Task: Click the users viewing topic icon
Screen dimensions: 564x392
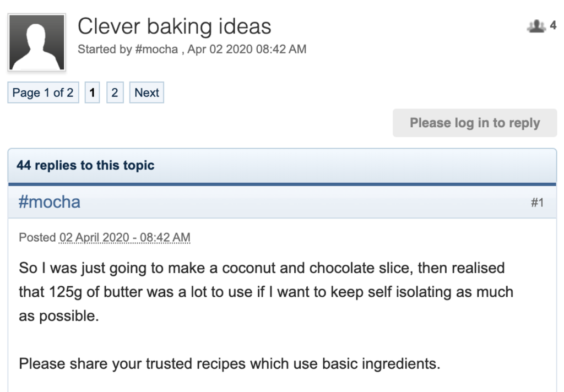Action: click(x=535, y=26)
